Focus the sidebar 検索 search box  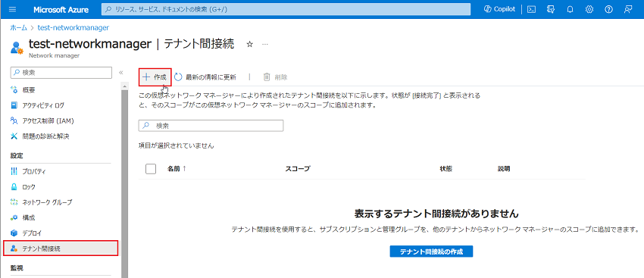(61, 73)
